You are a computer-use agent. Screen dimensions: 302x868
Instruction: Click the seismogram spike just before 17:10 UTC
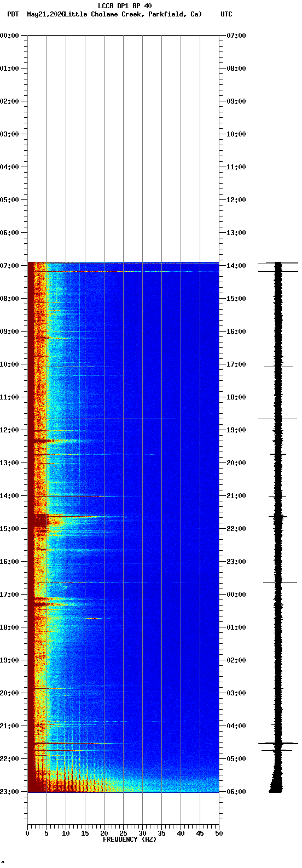click(278, 367)
